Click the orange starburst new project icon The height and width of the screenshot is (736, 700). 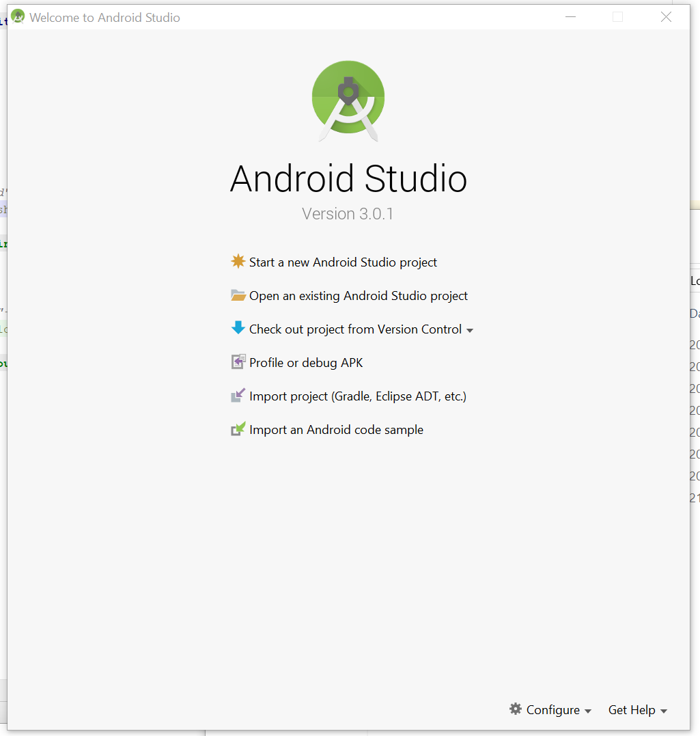point(238,261)
